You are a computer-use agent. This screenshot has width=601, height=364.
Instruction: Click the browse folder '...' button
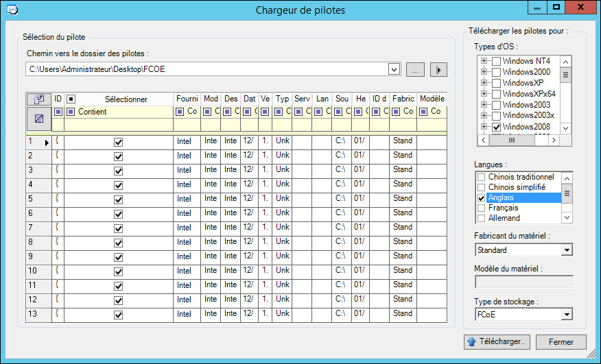click(x=415, y=69)
